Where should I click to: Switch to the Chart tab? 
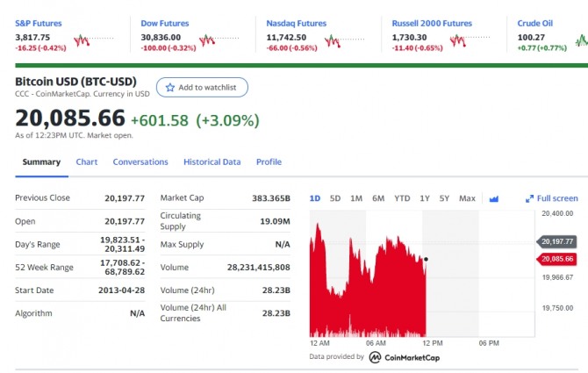(x=86, y=162)
